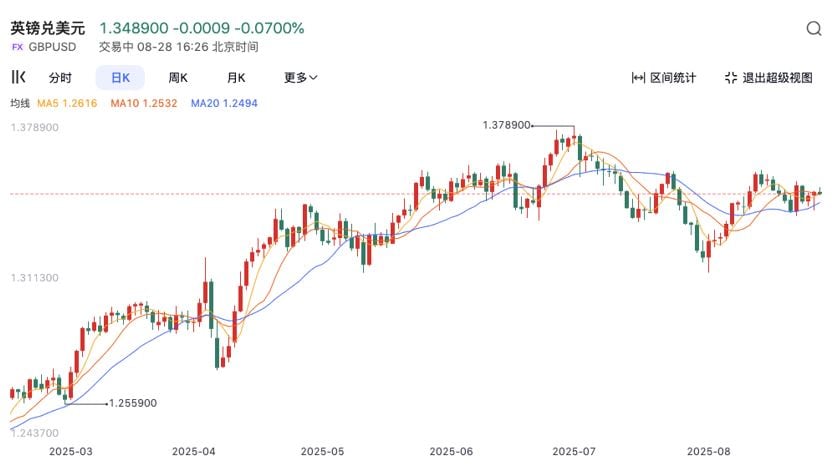Image resolution: width=835 pixels, height=476 pixels.
Task: Click the 均线 indicator label
Action: coord(20,103)
